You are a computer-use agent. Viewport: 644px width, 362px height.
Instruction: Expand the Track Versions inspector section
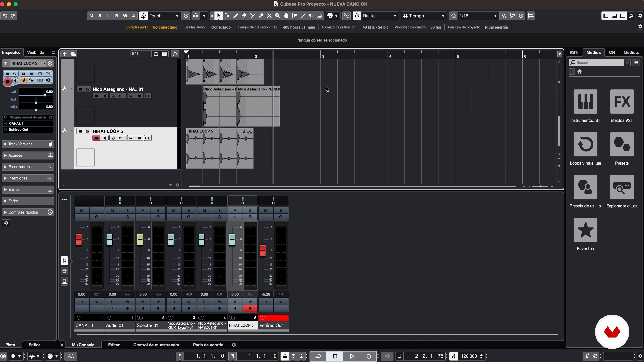coord(24,144)
